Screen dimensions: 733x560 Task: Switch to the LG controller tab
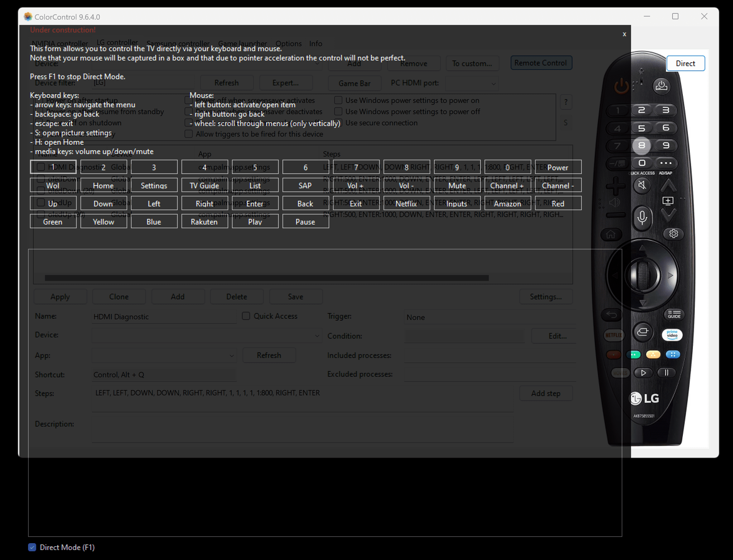point(117,42)
